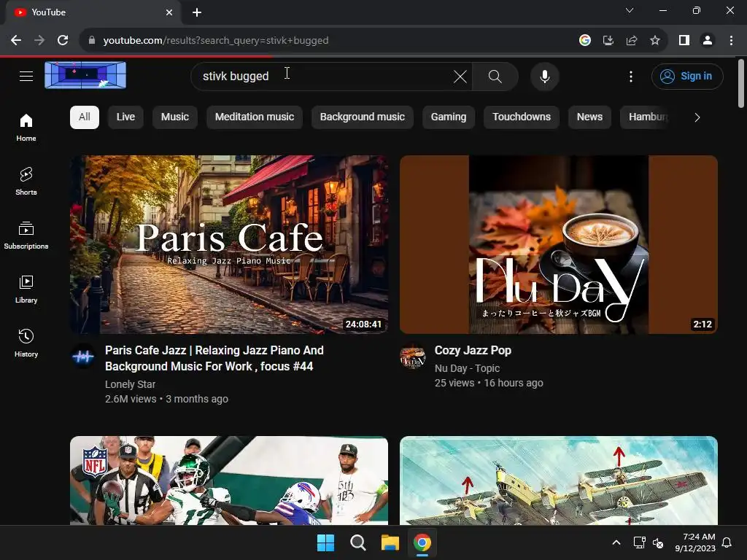The image size is (747, 560).
Task: Click the browser address bar URL
Action: tap(216, 40)
